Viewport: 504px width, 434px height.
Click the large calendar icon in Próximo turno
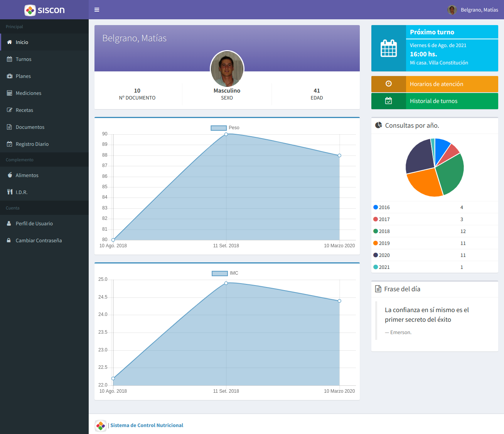pos(388,48)
